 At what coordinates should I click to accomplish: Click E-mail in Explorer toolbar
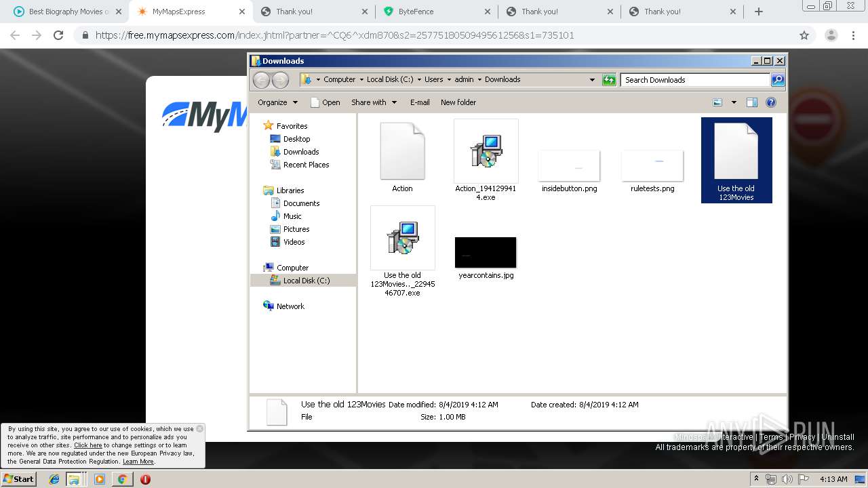coord(420,102)
